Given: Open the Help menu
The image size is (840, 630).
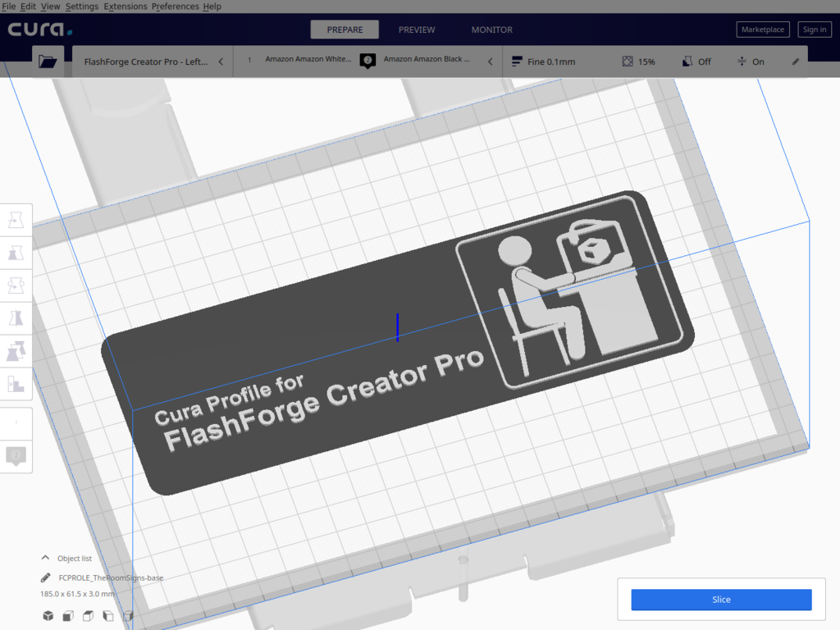Looking at the screenshot, I should 212,7.
